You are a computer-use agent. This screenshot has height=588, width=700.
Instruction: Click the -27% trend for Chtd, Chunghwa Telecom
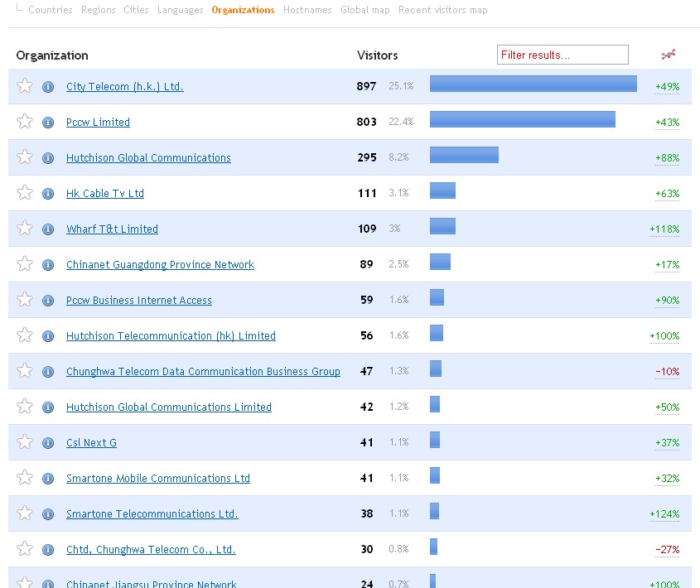667,550
